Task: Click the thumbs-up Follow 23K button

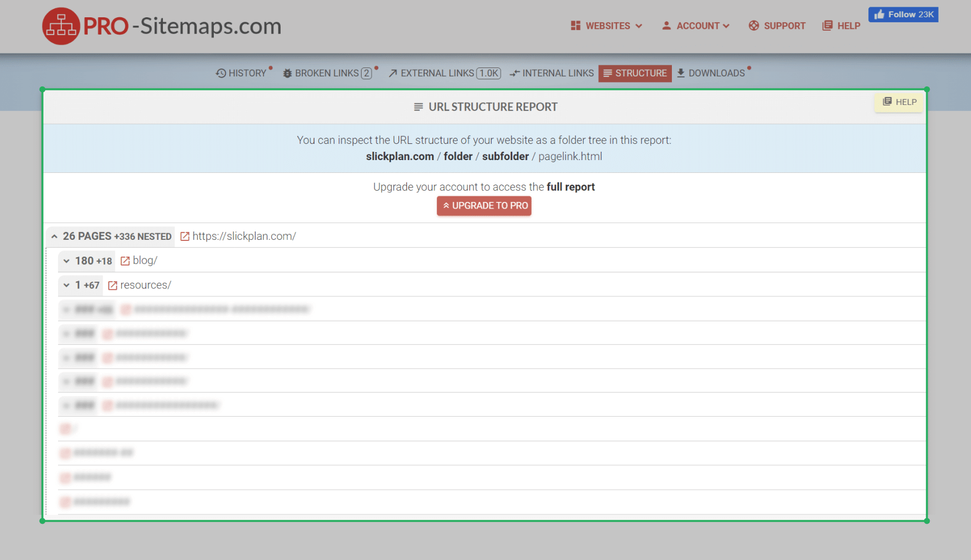Action: tap(903, 15)
